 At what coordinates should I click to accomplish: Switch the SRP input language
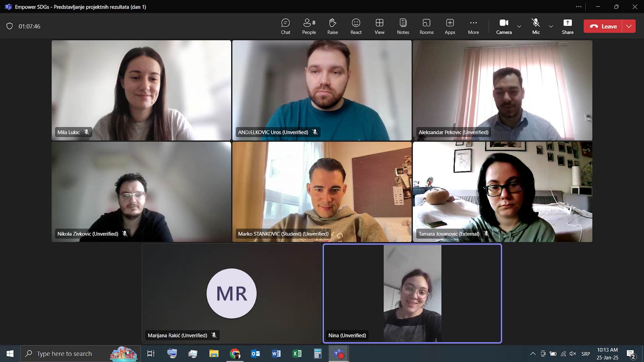[x=586, y=354]
